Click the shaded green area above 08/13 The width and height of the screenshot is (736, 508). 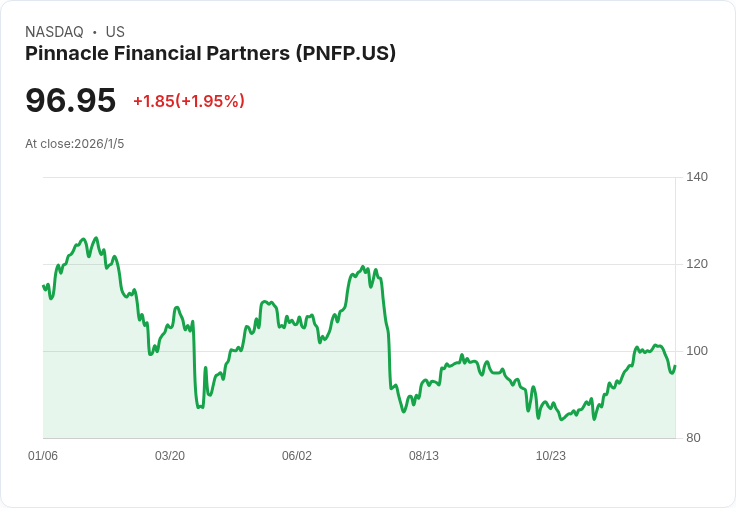click(x=424, y=415)
